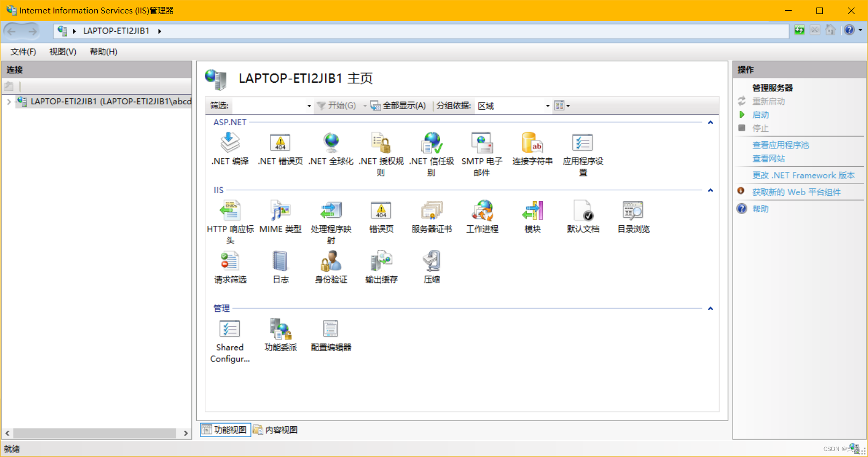Viewport: 868px width, 457px height.
Task: Open the 连接字符串 feature
Action: (533, 149)
